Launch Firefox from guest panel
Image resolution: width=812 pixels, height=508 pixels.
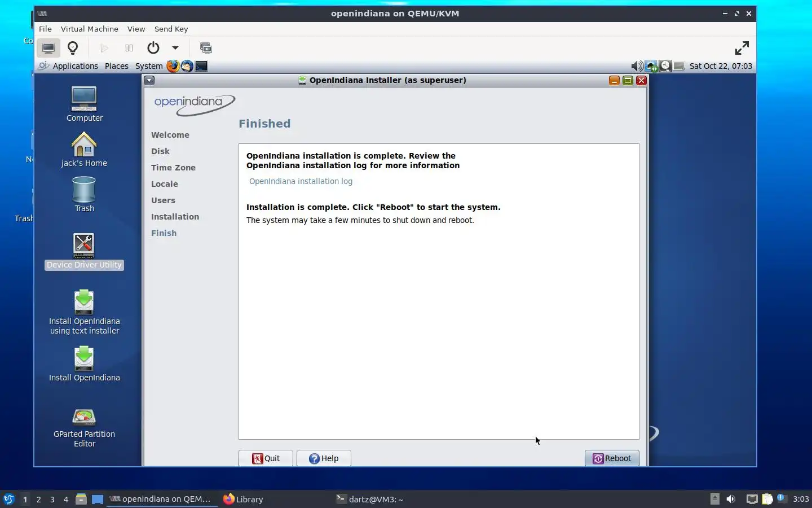click(x=173, y=66)
